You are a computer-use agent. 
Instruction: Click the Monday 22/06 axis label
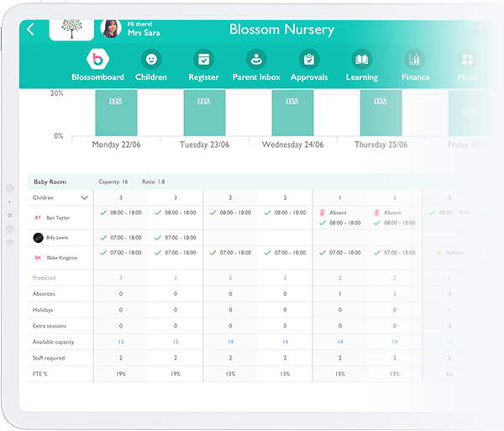click(x=117, y=145)
